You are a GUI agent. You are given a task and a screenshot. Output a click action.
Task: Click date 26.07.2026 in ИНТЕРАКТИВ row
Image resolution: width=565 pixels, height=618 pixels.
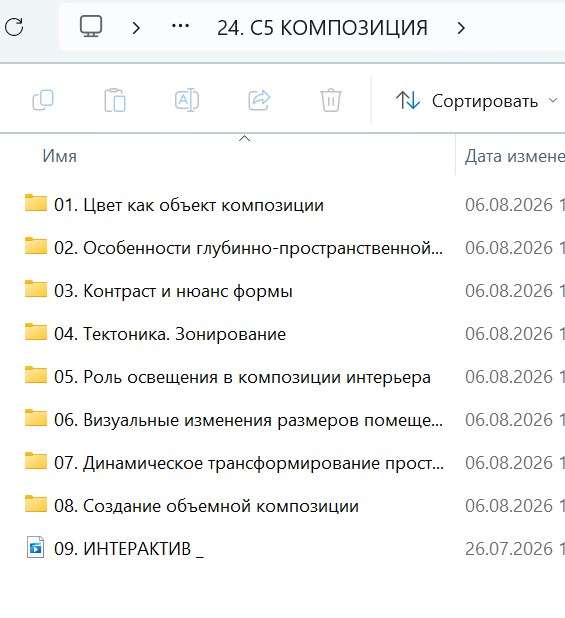509,549
